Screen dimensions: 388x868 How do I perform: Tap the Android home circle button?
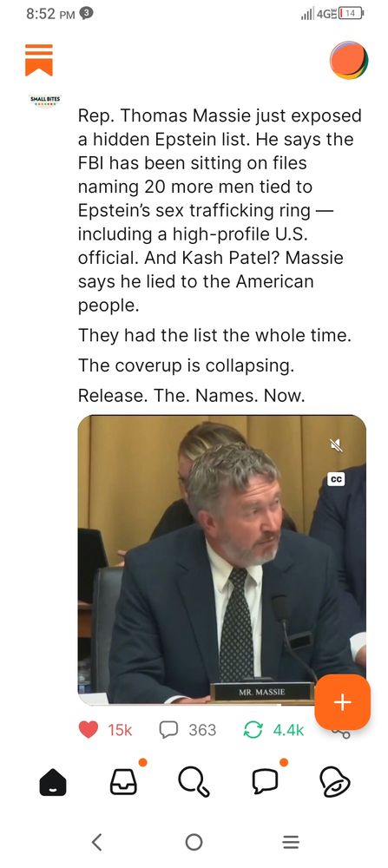(194, 842)
